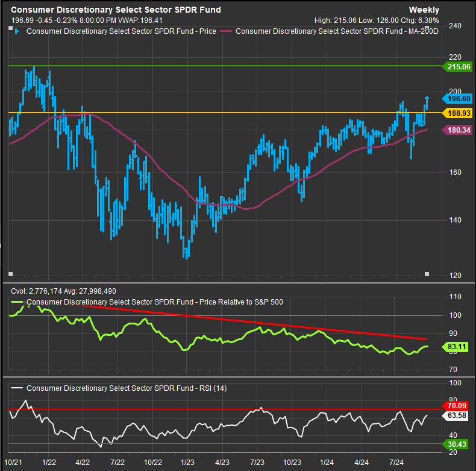Click the 4/22 date axis label
This screenshot has height=471, width=476.
[x=83, y=463]
